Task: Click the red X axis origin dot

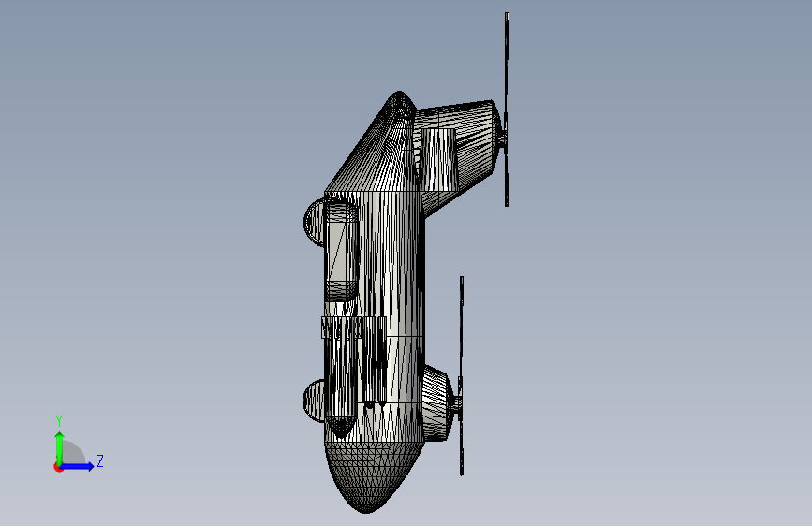Action: pos(58,467)
